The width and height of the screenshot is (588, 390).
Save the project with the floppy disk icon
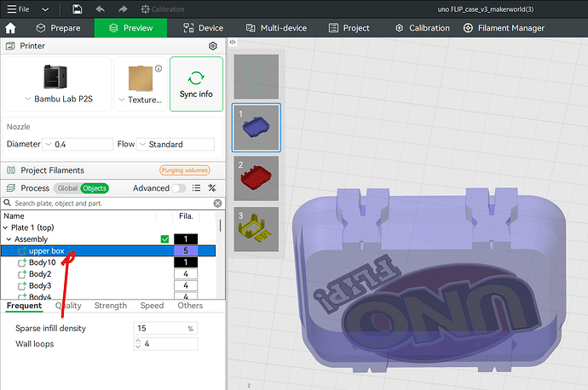tap(78, 9)
